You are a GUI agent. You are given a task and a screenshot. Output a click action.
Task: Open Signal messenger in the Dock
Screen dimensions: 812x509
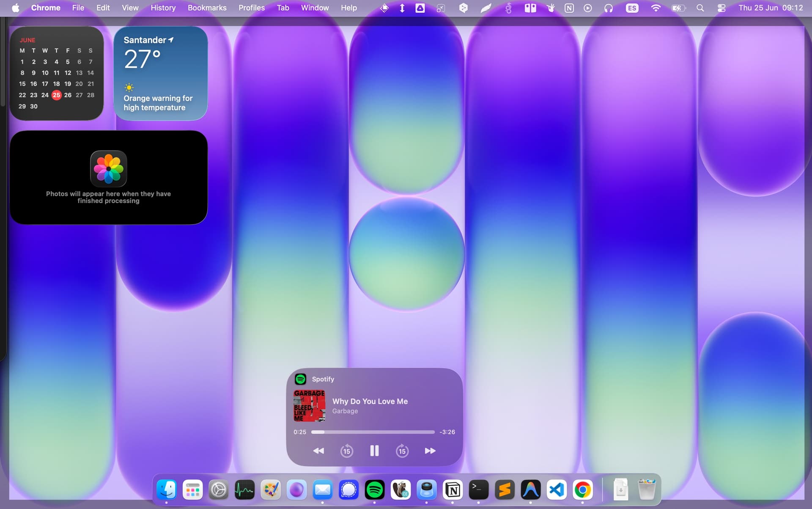click(348, 490)
